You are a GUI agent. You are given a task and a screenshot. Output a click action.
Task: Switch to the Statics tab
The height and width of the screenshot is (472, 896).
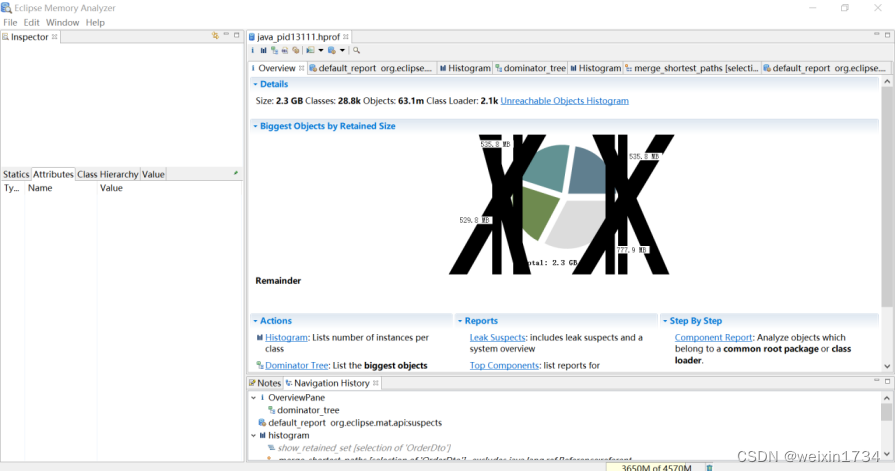tap(16, 174)
